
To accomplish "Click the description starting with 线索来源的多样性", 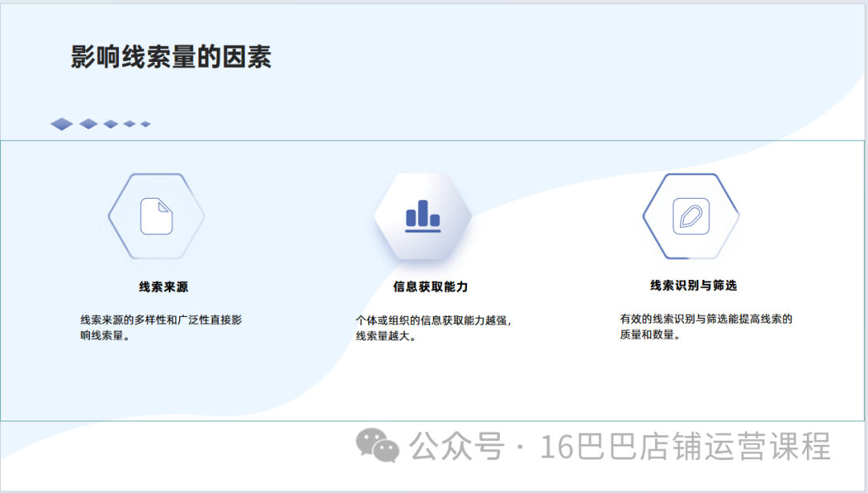I will [x=161, y=327].
